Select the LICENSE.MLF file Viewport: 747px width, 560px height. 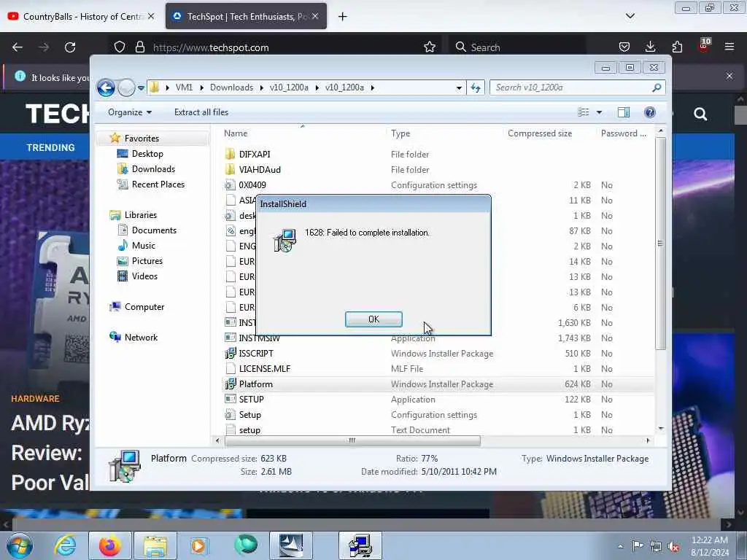[x=264, y=368]
